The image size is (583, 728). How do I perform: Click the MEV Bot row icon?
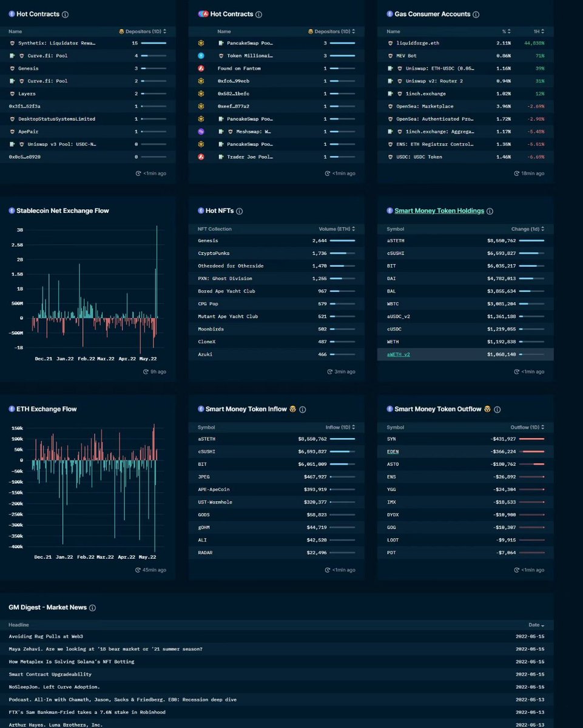tap(390, 56)
